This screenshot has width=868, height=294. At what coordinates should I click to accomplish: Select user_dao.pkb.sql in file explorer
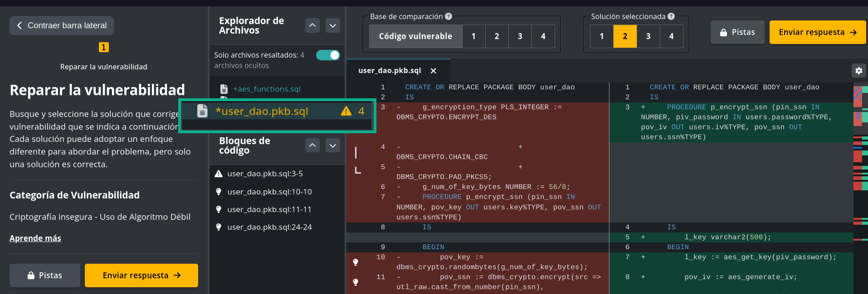tap(277, 111)
